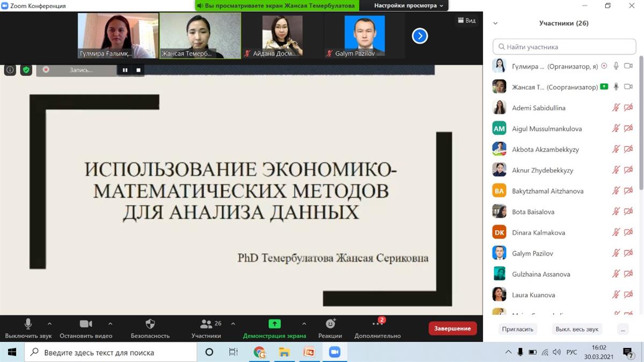Mute microphone using bottom toolbar

[x=28, y=324]
